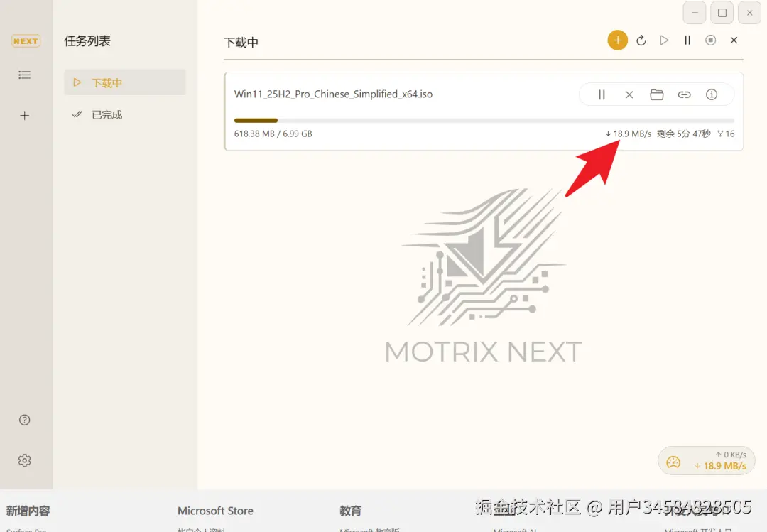Click the 0 KB/s upload speed readout
The width and height of the screenshot is (767, 532).
pos(731,455)
